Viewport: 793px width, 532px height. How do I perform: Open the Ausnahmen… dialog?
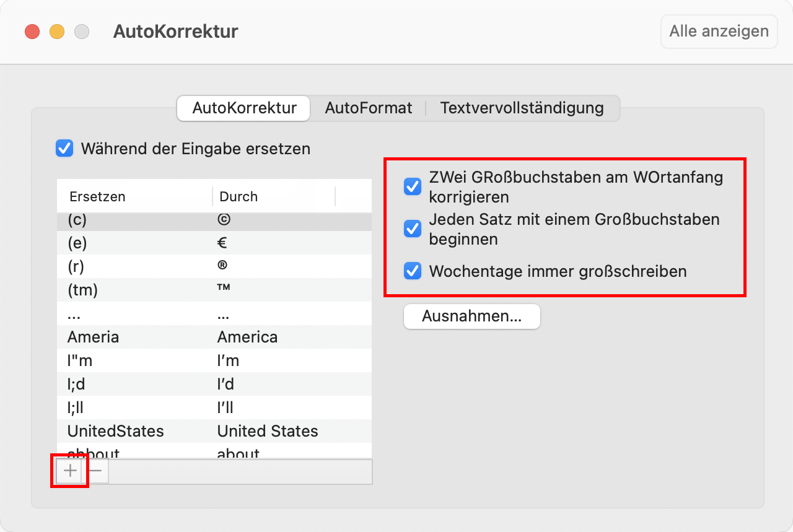pyautogui.click(x=471, y=316)
